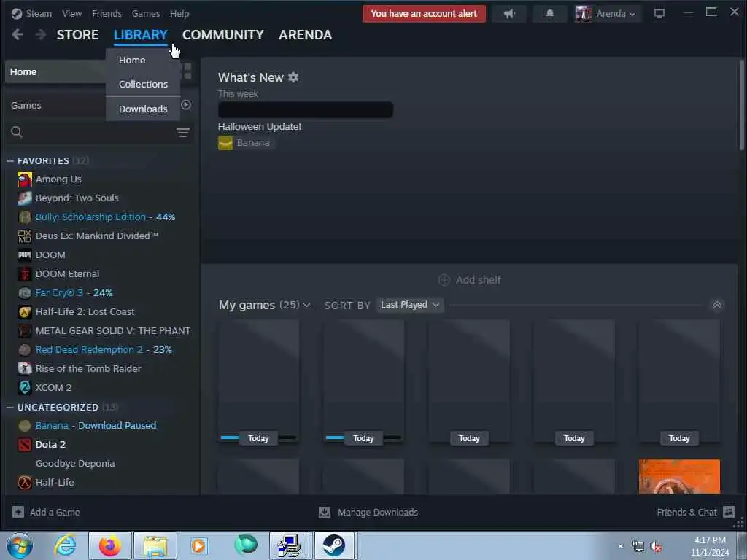Click the account alert red button
The width and height of the screenshot is (747, 560).
coord(424,13)
